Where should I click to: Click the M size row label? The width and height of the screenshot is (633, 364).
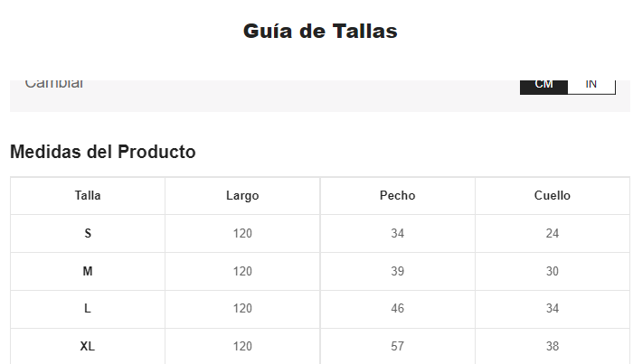point(88,272)
